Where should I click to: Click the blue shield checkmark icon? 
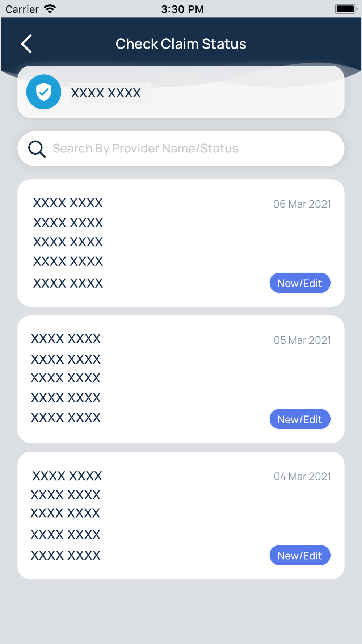[x=44, y=92]
